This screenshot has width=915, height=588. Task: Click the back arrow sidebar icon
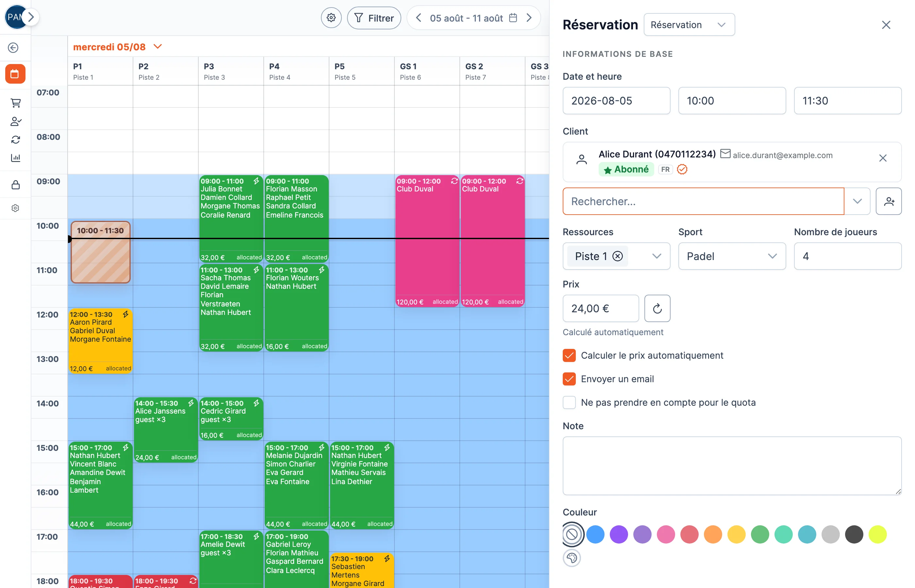click(13, 48)
